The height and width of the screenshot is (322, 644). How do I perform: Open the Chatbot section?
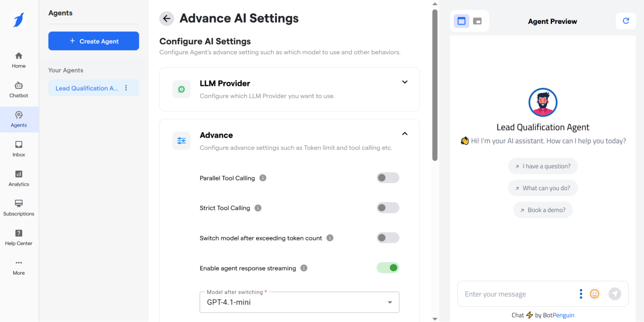[x=18, y=89]
